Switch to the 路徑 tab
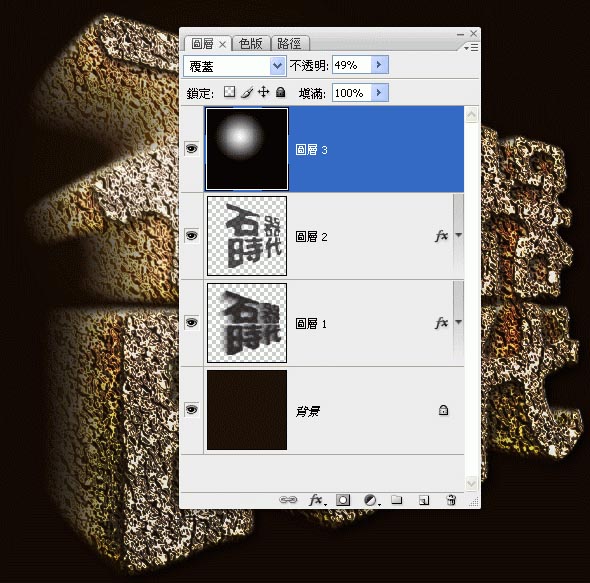Image resolution: width=590 pixels, height=583 pixels. coord(289,44)
